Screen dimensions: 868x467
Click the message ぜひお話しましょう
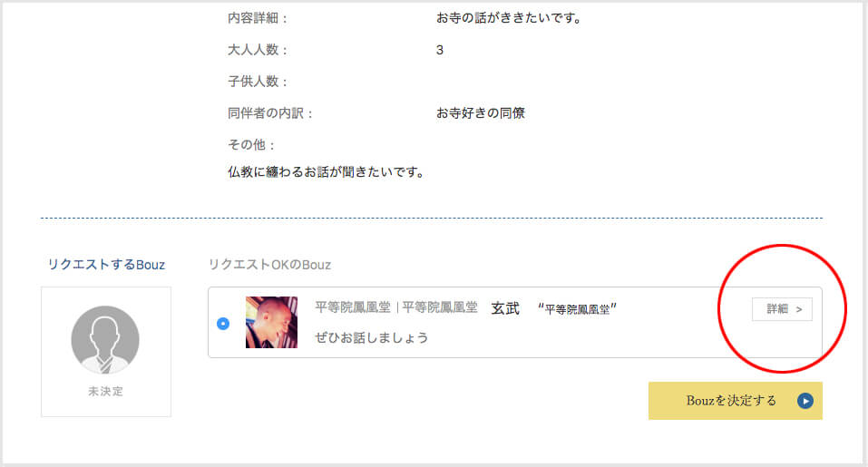372,337
